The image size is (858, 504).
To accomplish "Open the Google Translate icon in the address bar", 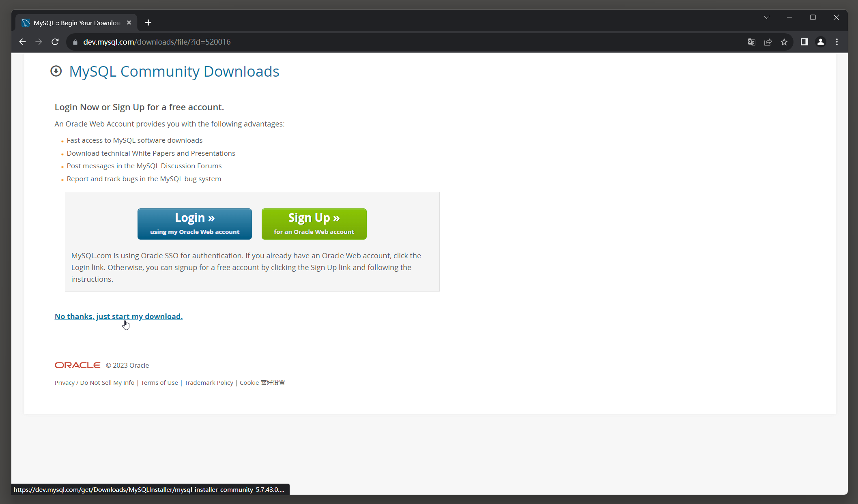I will 751,42.
